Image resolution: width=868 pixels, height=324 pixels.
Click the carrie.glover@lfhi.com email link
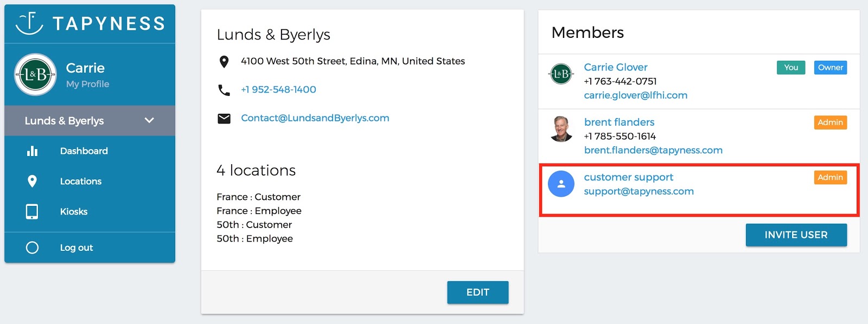click(636, 95)
